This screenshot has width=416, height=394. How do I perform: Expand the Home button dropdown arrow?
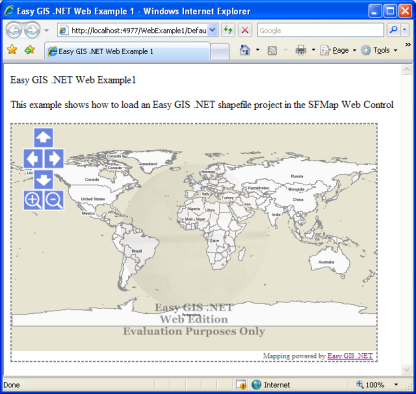pos(257,50)
